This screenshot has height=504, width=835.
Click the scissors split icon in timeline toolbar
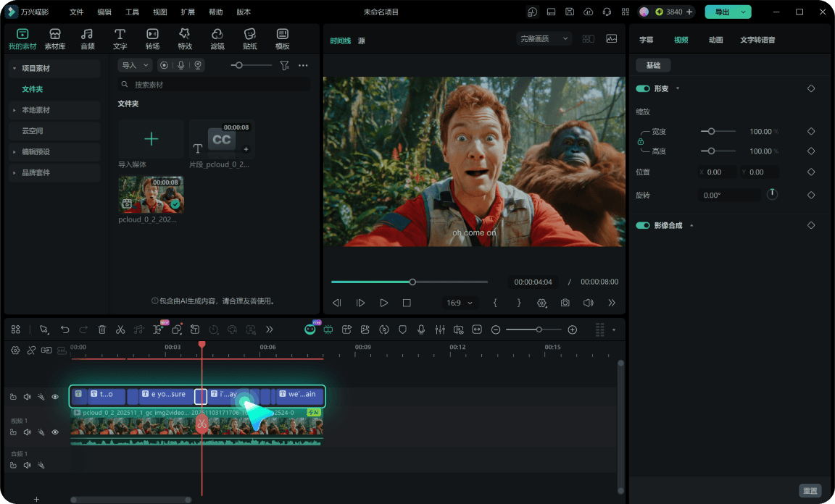coord(120,330)
